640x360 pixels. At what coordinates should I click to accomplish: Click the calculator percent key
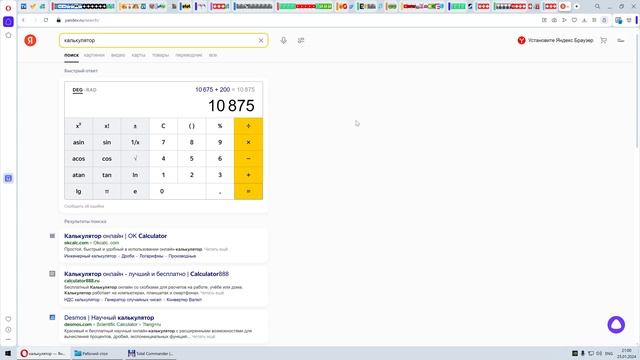tap(220, 126)
